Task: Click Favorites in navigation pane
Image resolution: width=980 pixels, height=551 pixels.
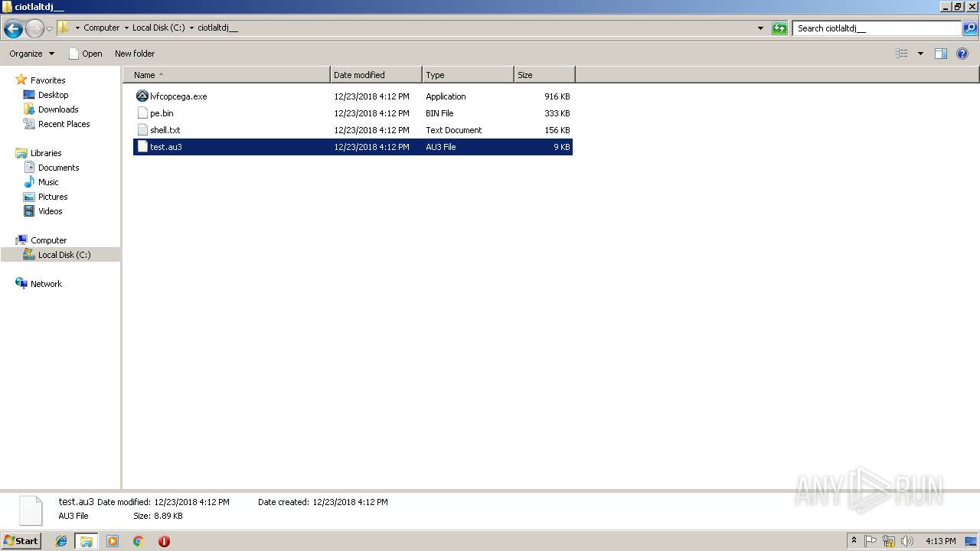Action: [47, 80]
